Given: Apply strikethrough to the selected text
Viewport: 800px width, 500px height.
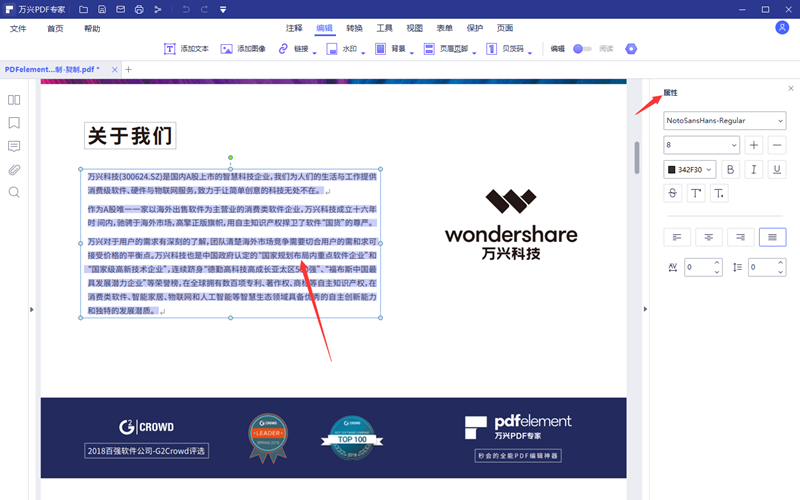Looking at the screenshot, I should [x=672, y=193].
